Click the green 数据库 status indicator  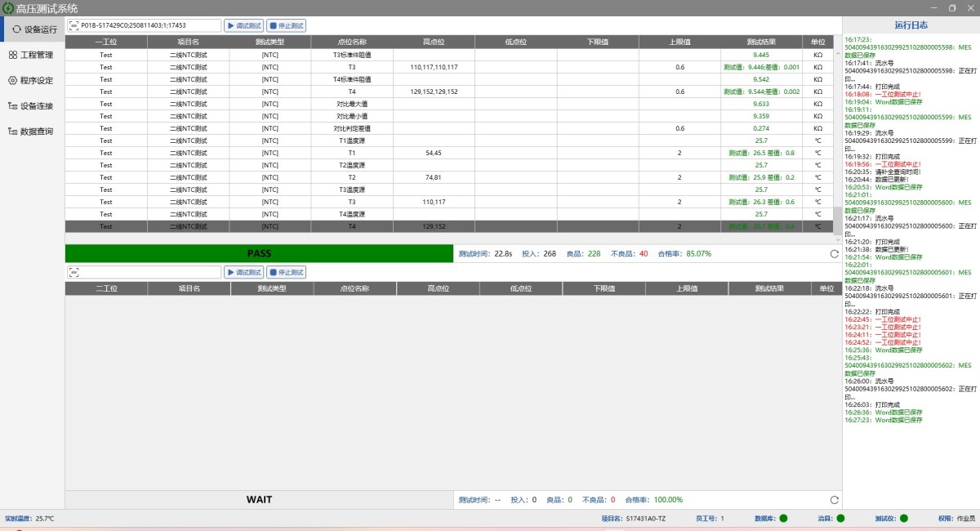(x=782, y=518)
